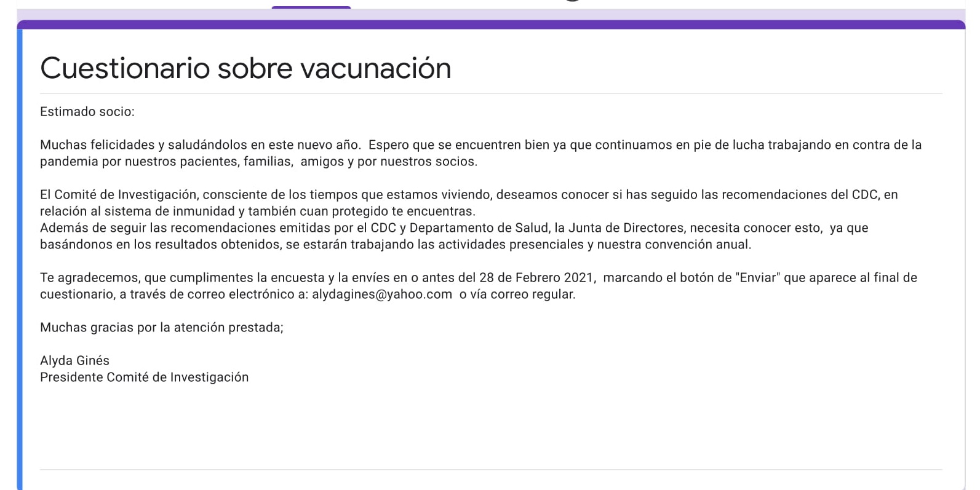This screenshot has width=980, height=490.
Task: Click the form title "Cuestionario sobre vacunación"
Action: [x=245, y=68]
